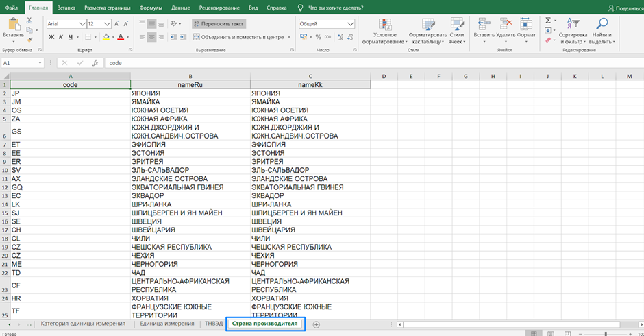The width and height of the screenshot is (644, 336).
Task: Open the Рецензирование ribbon tab
Action: [x=219, y=8]
